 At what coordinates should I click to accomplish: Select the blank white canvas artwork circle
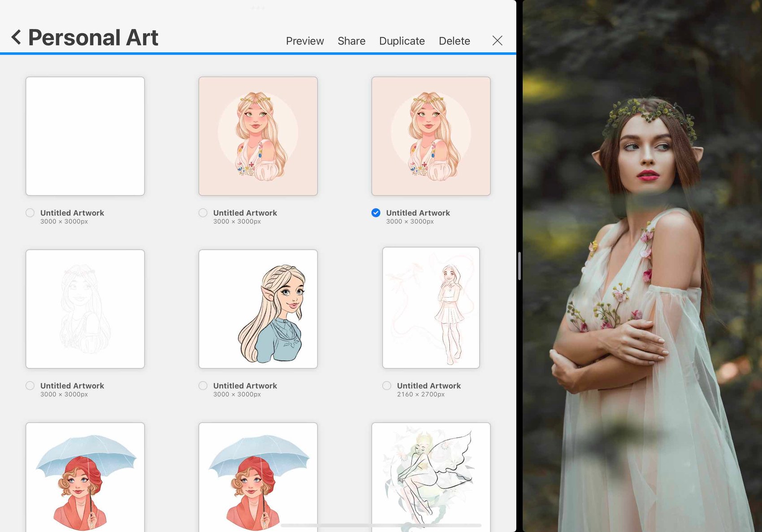(30, 213)
